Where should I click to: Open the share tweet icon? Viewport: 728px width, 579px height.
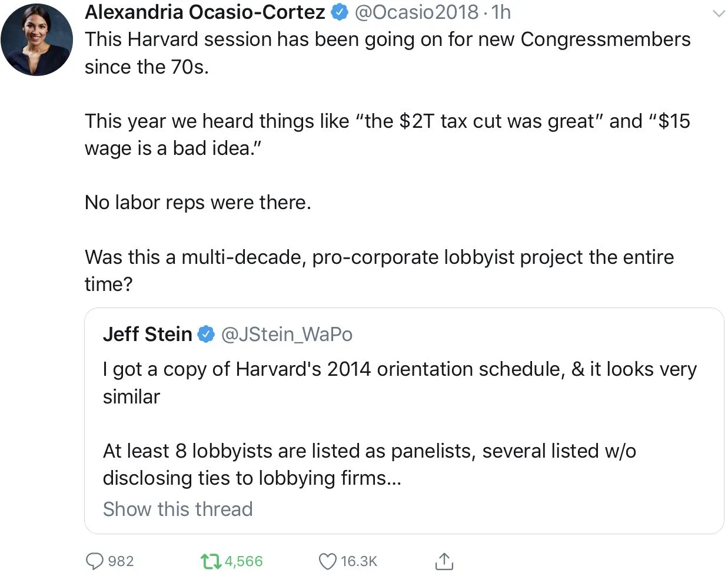(x=444, y=561)
